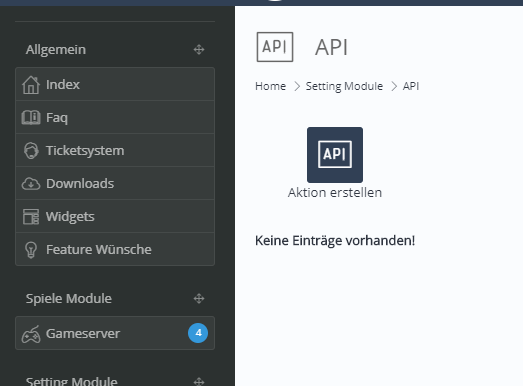Click the API page title text
The image size is (523, 386).
pos(332,47)
